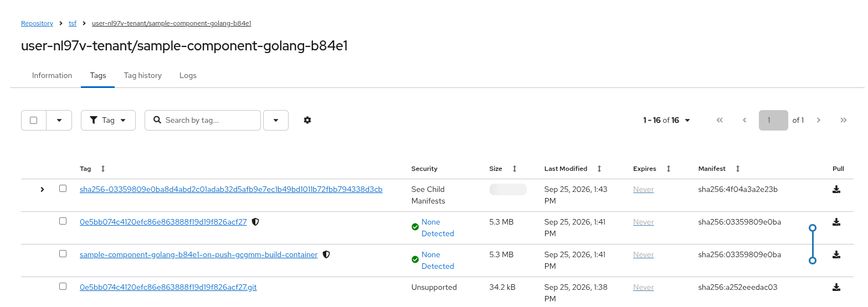Check the box for the sha256-03359809 tag row

tap(63, 189)
